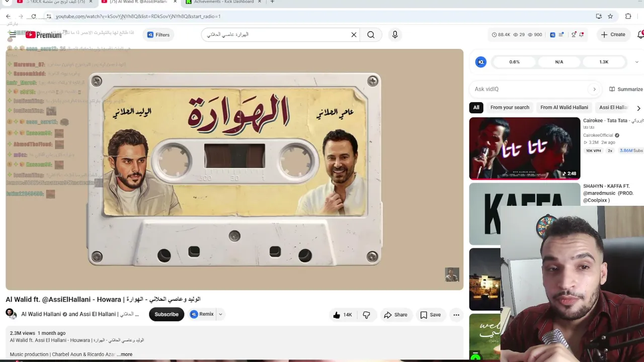Viewport: 644px width, 362px height.
Task: Click the vidIQ Remix button
Action: (202, 314)
